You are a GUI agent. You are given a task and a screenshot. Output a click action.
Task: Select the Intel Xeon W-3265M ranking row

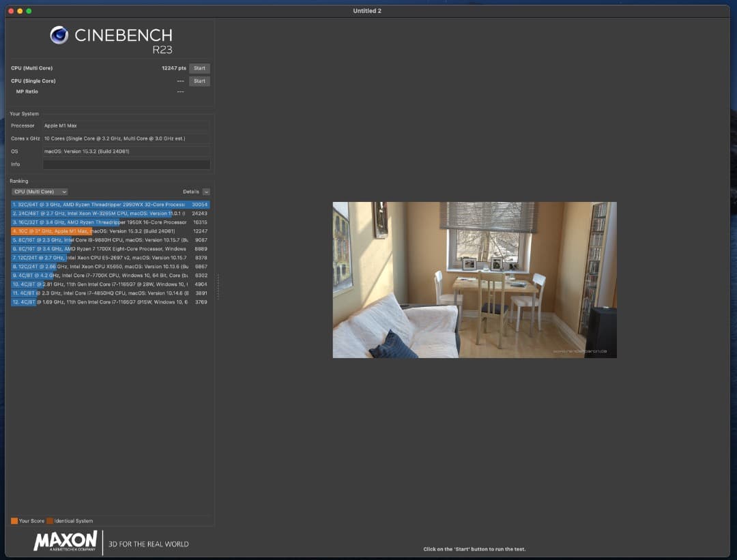(109, 213)
